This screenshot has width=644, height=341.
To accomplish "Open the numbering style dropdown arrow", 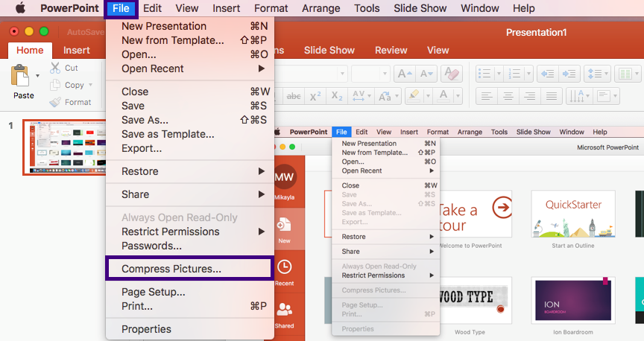I will click(528, 74).
